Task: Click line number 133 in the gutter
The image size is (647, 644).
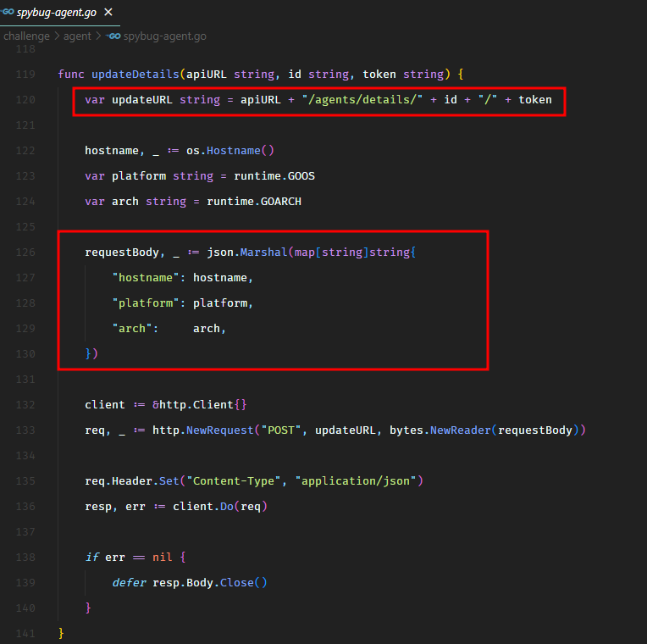Action: click(25, 430)
